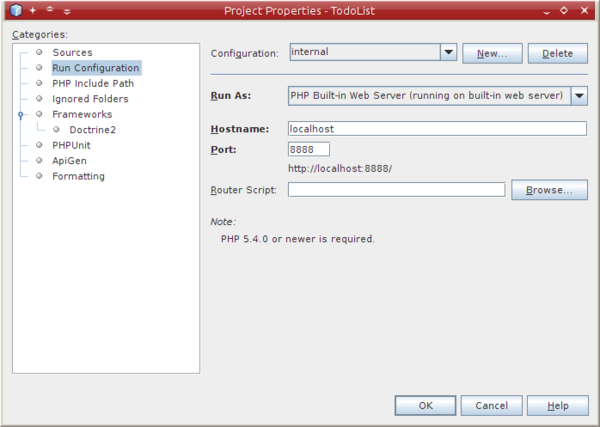Click the bullet icon beside Doctrine2

click(59, 130)
